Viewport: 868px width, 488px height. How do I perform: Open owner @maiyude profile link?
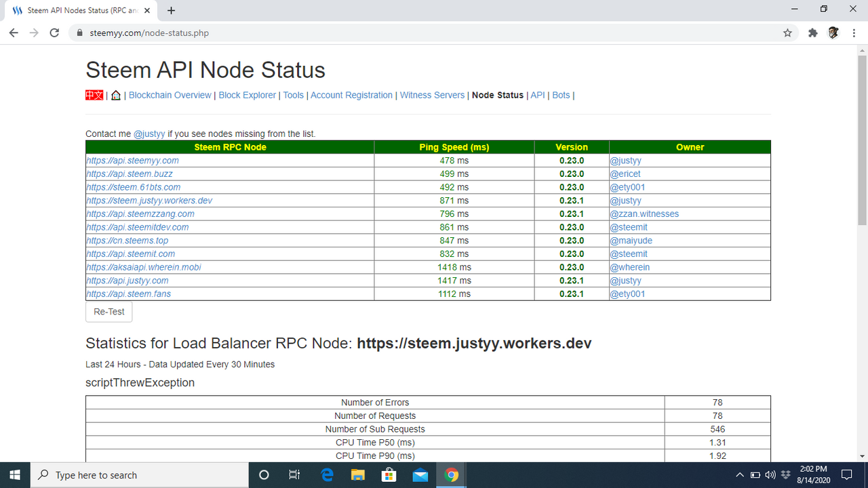631,241
